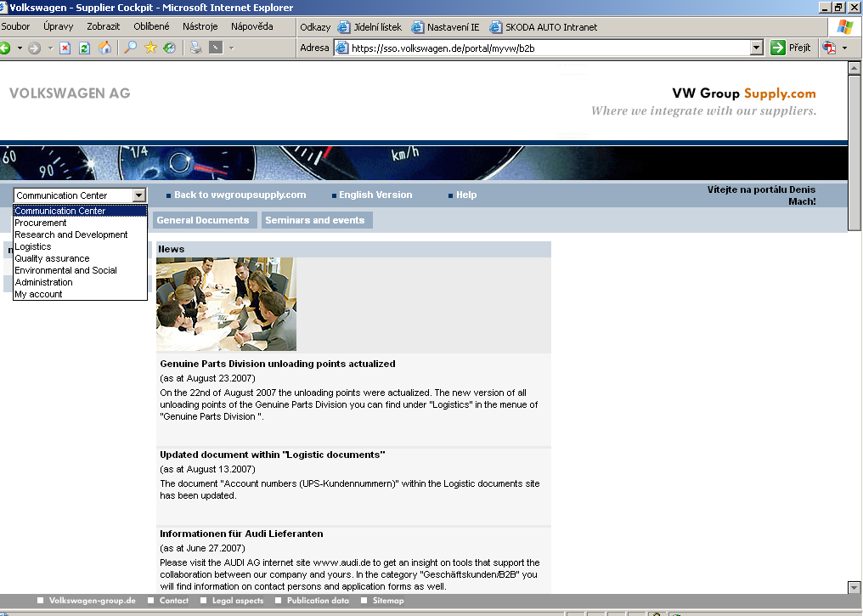The image size is (863, 616).
Task: Open the Contact footer link
Action: 174,601
